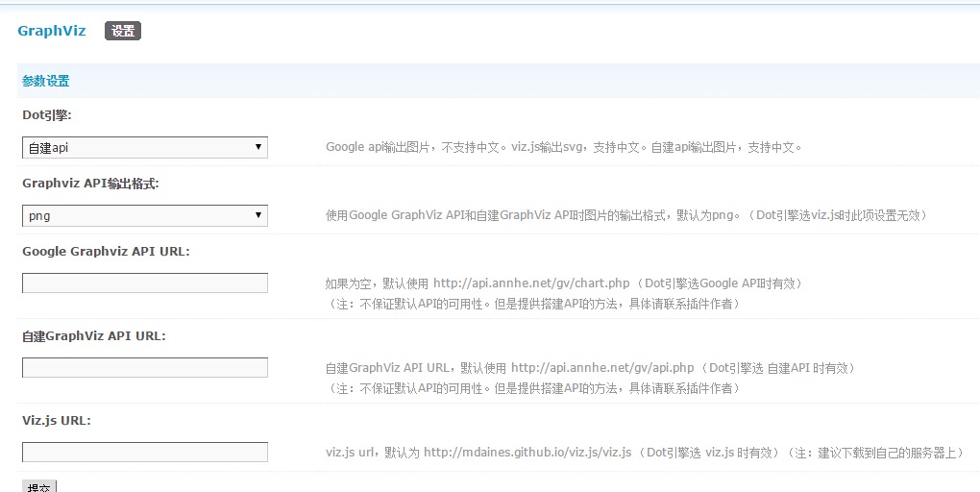
Task: Click the Viz.js URL label
Action: tap(56, 421)
